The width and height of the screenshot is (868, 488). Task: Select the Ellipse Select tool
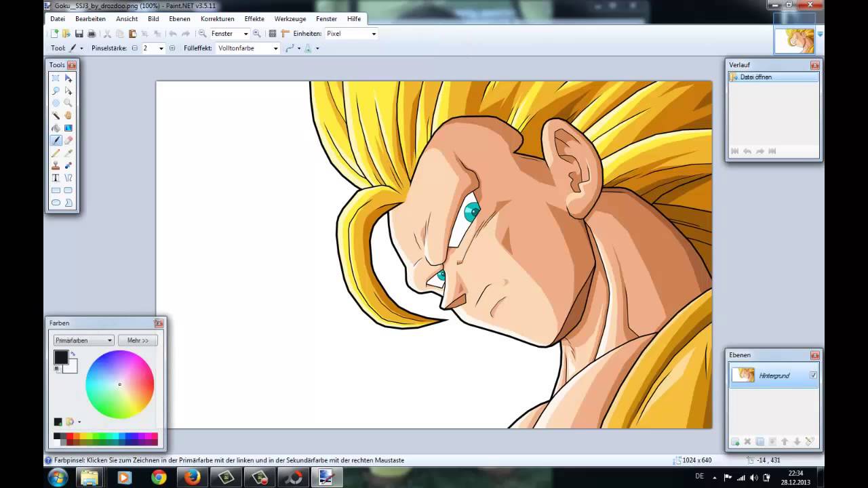pos(56,103)
